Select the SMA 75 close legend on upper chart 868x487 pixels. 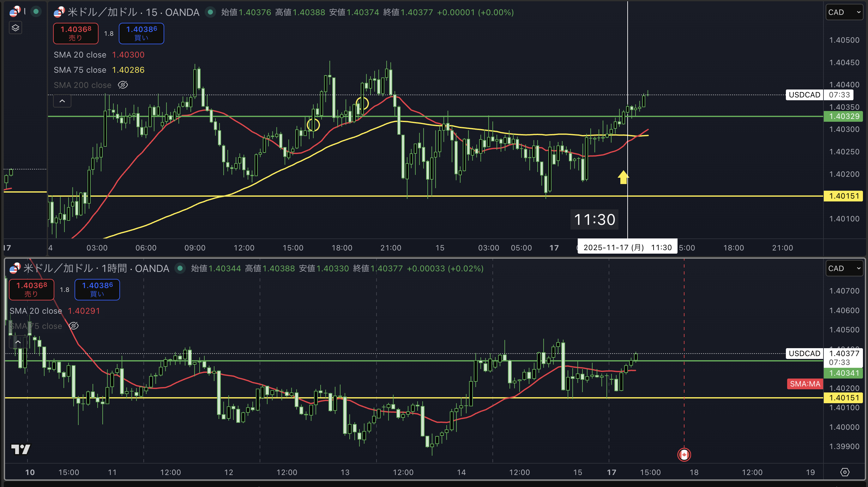(x=80, y=70)
